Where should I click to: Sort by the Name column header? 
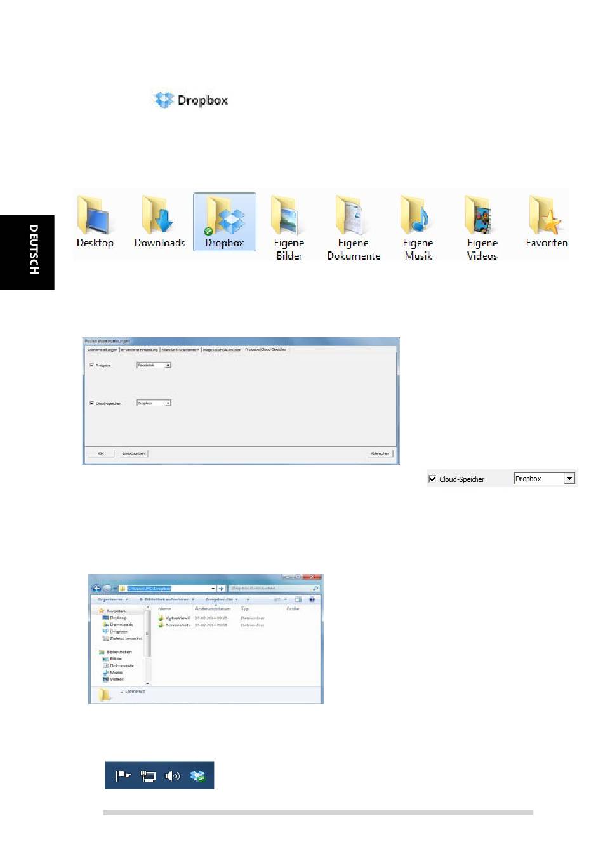coord(165,608)
